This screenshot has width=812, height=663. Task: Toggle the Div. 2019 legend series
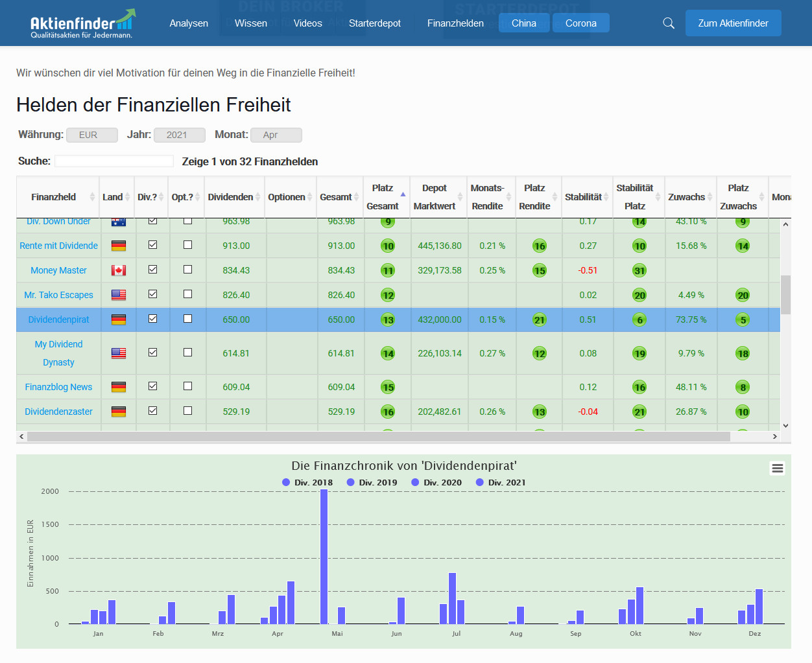(372, 482)
